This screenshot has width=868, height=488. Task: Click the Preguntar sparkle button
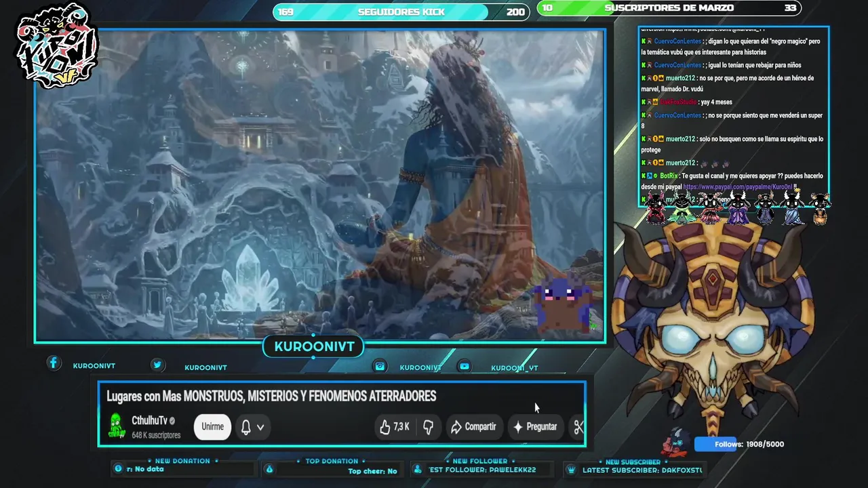[x=535, y=427]
